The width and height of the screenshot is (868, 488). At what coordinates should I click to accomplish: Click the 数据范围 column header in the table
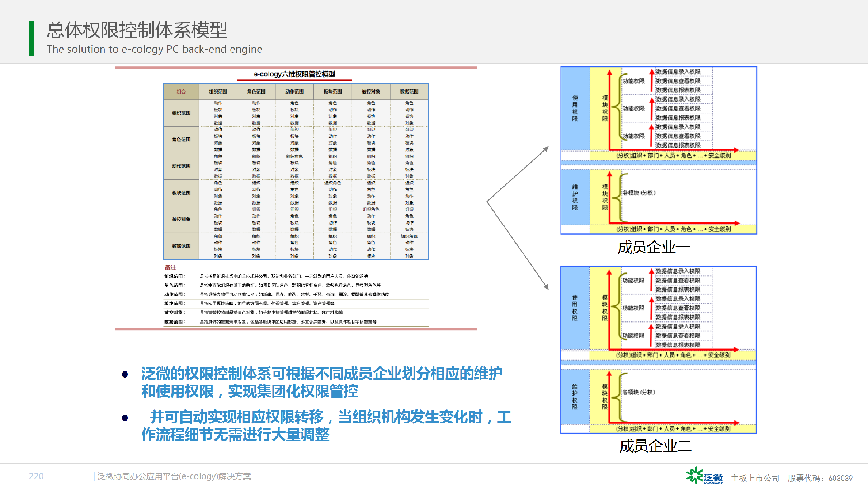coord(409,91)
